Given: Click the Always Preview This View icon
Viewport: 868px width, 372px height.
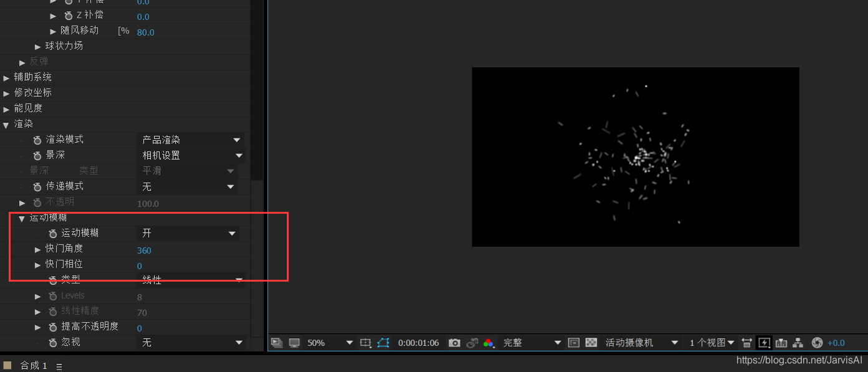Looking at the screenshot, I should click(277, 343).
